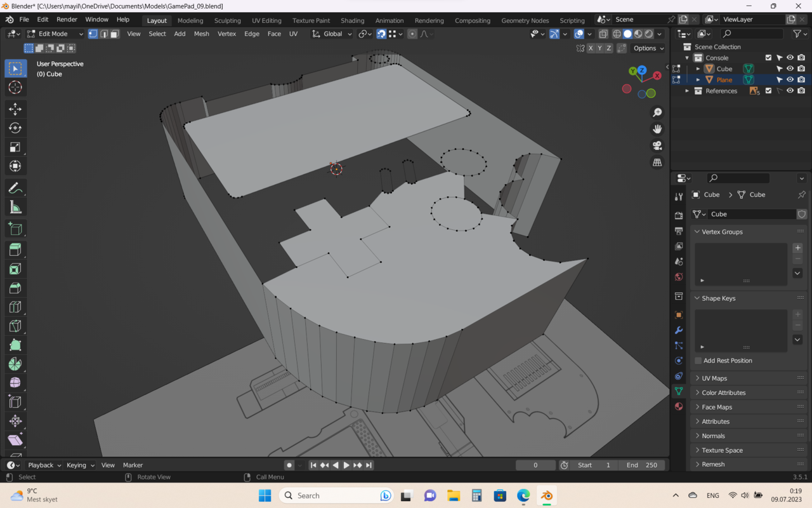Click the Cursor tool icon
The height and width of the screenshot is (508, 812).
tap(15, 88)
